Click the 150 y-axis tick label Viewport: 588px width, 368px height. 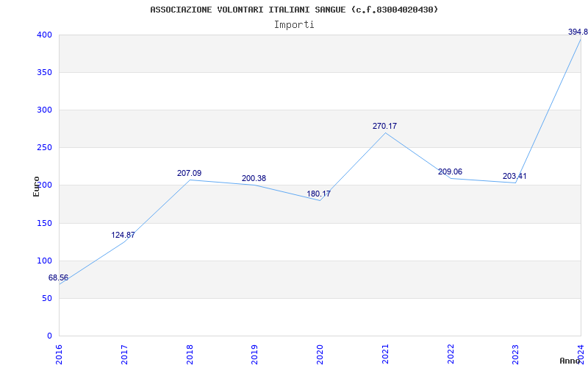pyautogui.click(x=44, y=224)
